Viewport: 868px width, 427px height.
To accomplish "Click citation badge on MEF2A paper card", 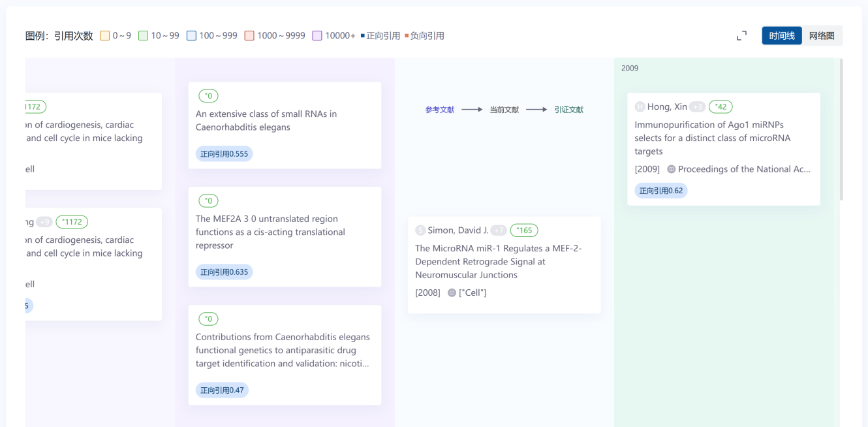I will click(208, 201).
